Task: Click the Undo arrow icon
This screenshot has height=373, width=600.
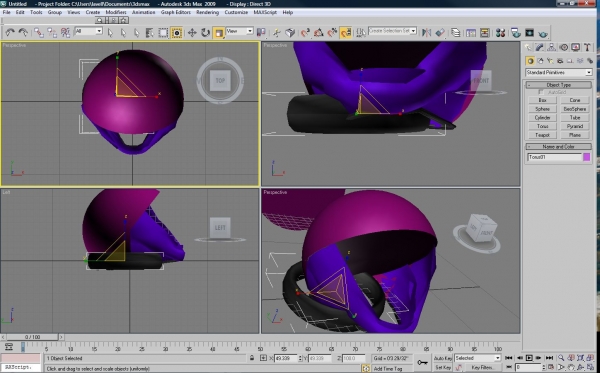Action: tap(10, 32)
